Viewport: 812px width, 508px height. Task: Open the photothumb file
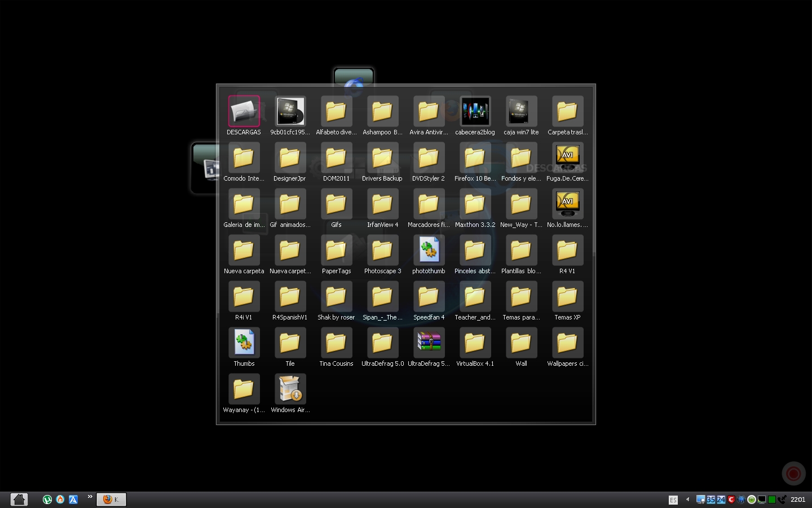pos(429,250)
